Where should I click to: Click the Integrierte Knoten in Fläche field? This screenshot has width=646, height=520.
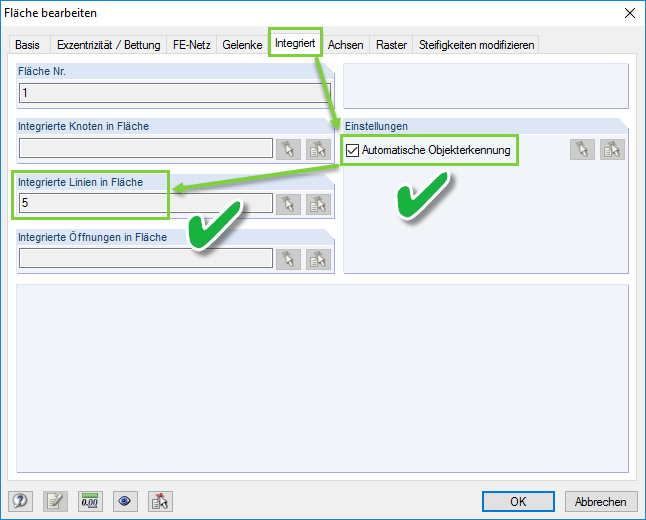pos(146,148)
